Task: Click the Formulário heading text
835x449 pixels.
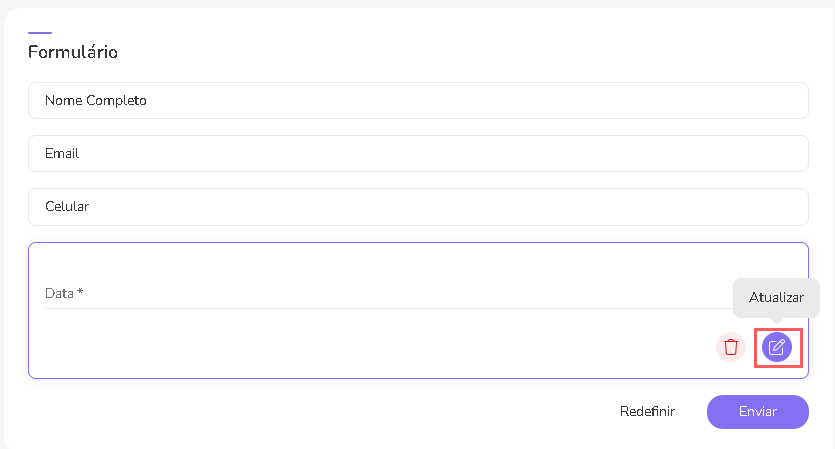Action: pyautogui.click(x=73, y=52)
